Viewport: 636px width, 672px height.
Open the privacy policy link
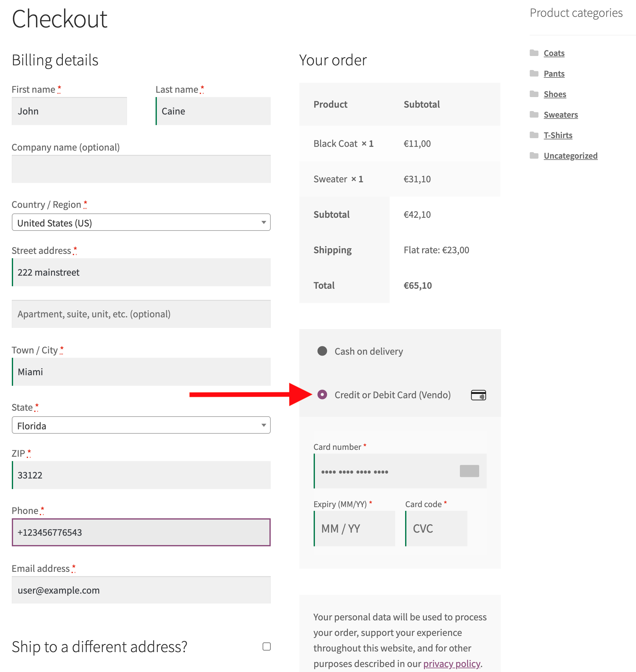pyautogui.click(x=451, y=664)
